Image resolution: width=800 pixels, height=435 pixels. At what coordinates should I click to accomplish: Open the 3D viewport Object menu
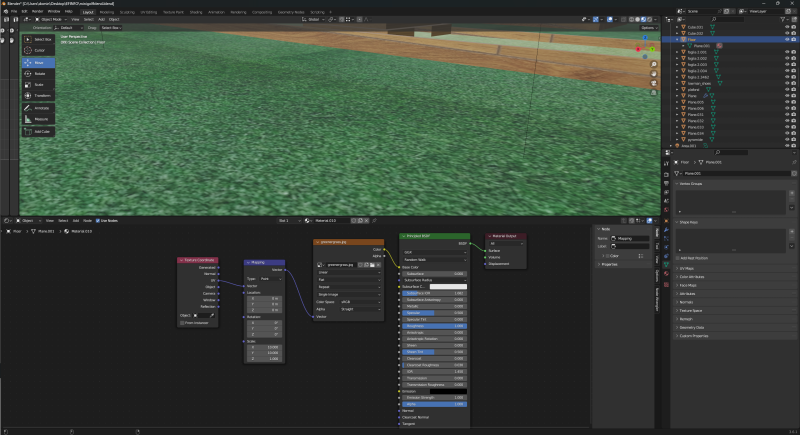pyautogui.click(x=114, y=19)
